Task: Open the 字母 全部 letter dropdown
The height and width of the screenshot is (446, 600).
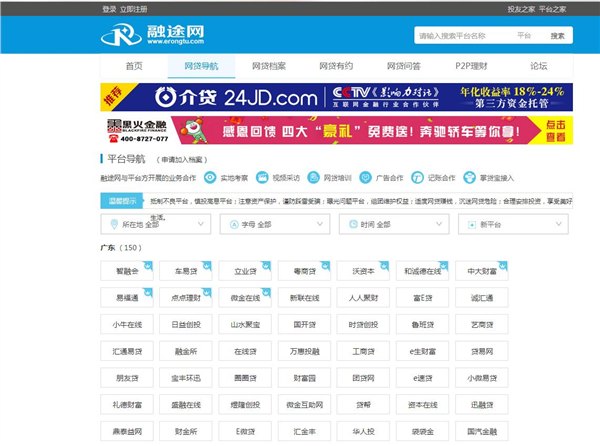Action: (x=275, y=224)
